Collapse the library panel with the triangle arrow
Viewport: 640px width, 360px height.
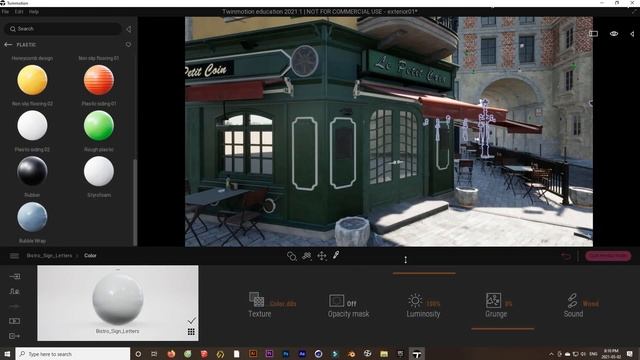129,29
